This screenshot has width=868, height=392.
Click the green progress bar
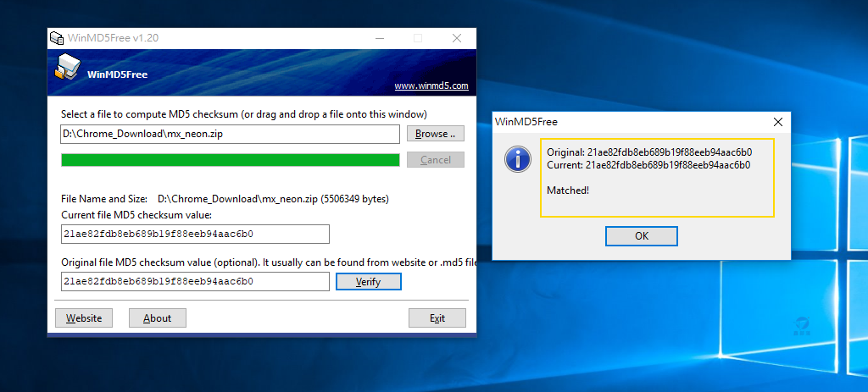[x=231, y=160]
